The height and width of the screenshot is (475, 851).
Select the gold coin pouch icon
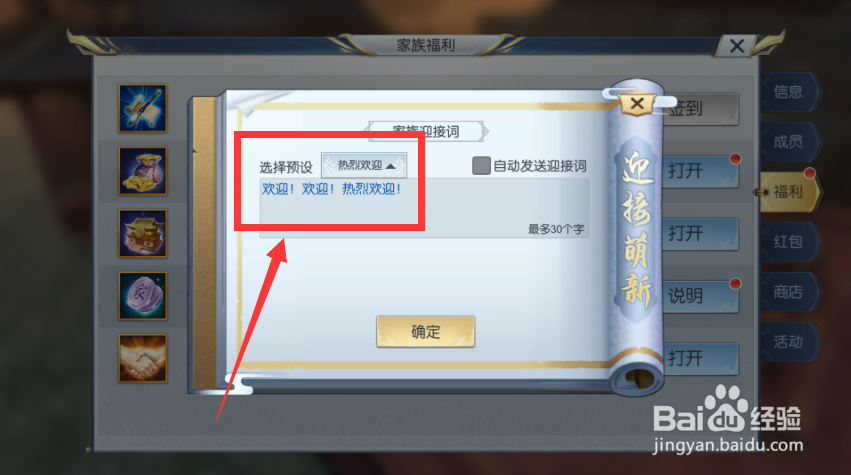pos(143,170)
